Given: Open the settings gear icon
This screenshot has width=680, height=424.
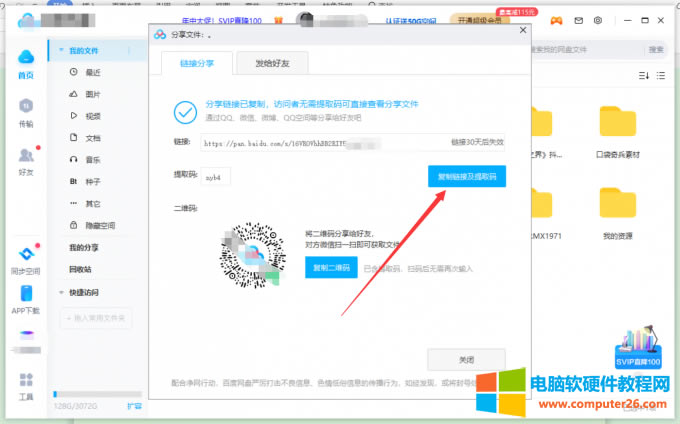Looking at the screenshot, I should tap(598, 20).
